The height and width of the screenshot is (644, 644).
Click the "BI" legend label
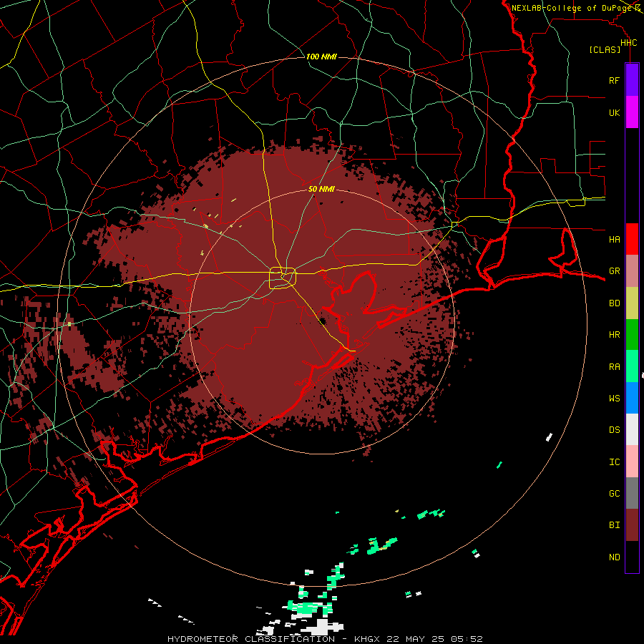614,525
